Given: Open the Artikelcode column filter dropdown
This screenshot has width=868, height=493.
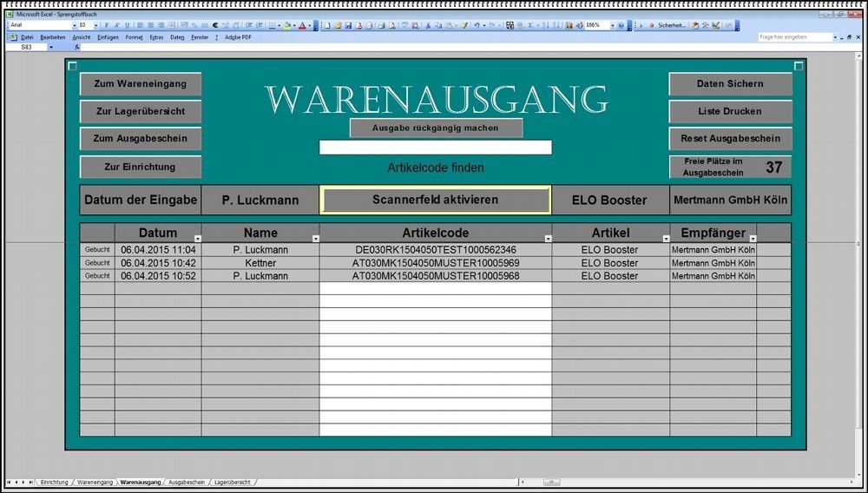Looking at the screenshot, I should (548, 238).
